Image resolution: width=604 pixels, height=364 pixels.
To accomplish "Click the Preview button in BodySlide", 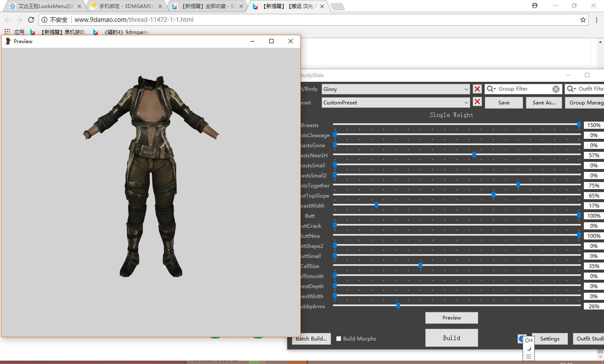I will 451,318.
